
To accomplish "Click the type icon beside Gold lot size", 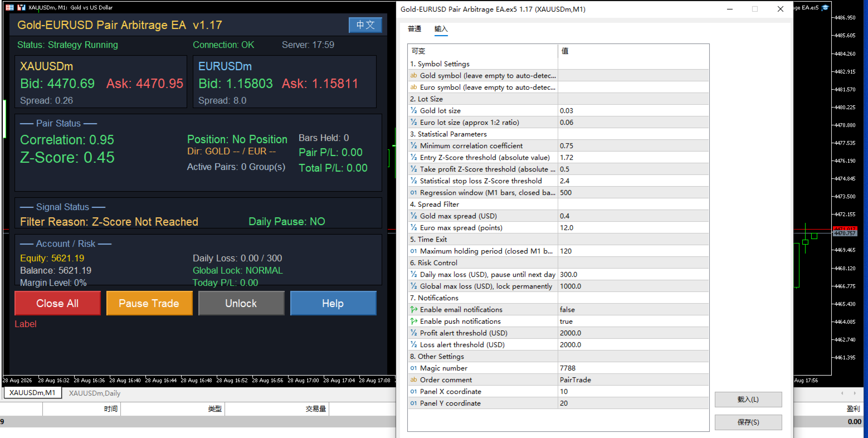I will click(x=413, y=110).
